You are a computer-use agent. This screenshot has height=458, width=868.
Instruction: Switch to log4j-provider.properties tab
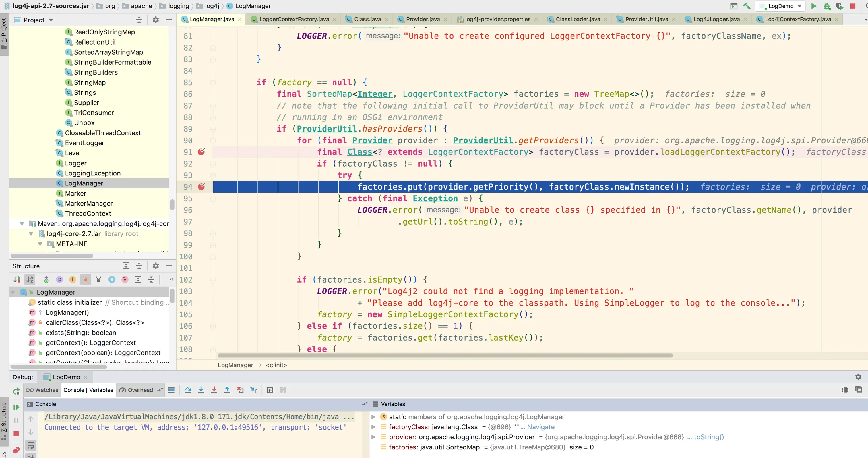(x=497, y=19)
